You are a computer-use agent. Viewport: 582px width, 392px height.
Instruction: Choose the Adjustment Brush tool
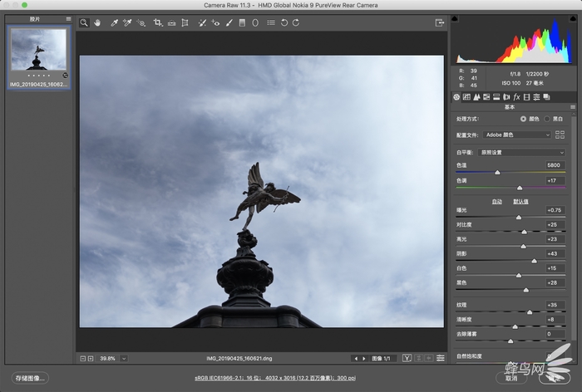click(x=229, y=23)
